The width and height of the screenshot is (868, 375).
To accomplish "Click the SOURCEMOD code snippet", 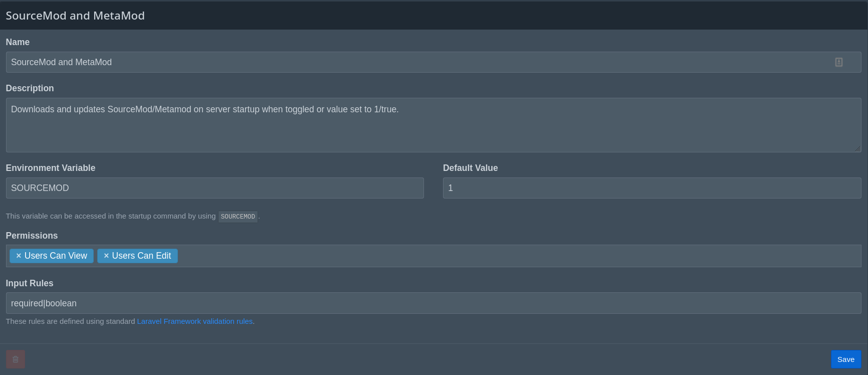I will point(238,217).
